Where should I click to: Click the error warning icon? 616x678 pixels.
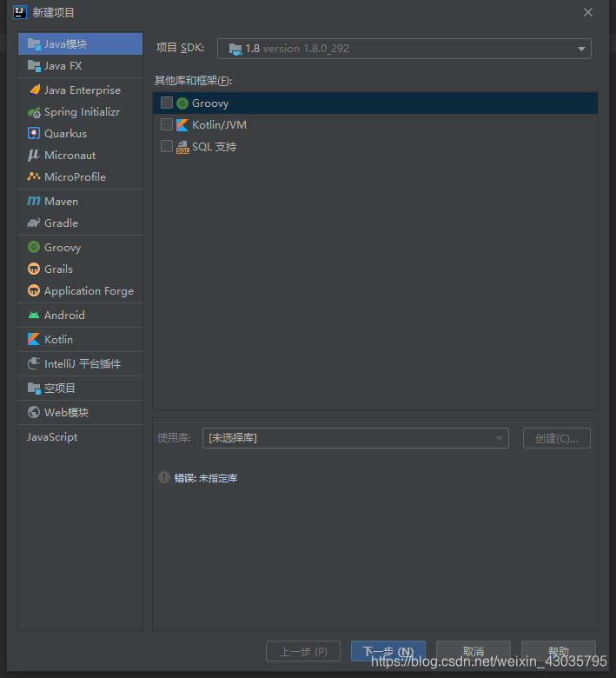tap(164, 477)
